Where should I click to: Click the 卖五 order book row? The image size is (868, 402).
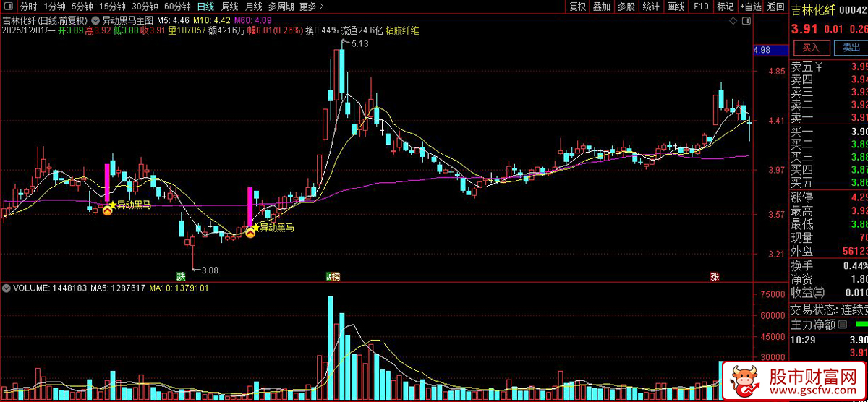coord(829,67)
